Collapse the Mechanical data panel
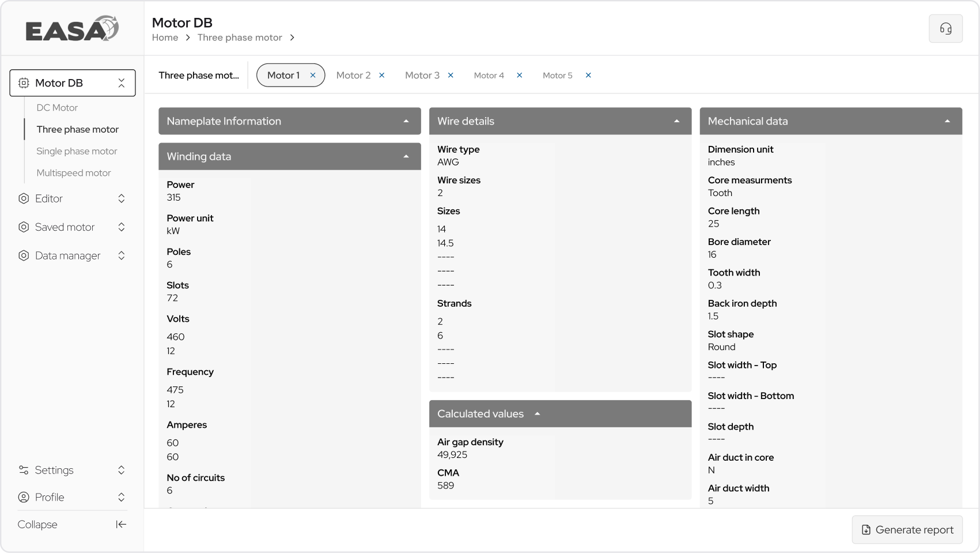The width and height of the screenshot is (980, 553). point(947,121)
